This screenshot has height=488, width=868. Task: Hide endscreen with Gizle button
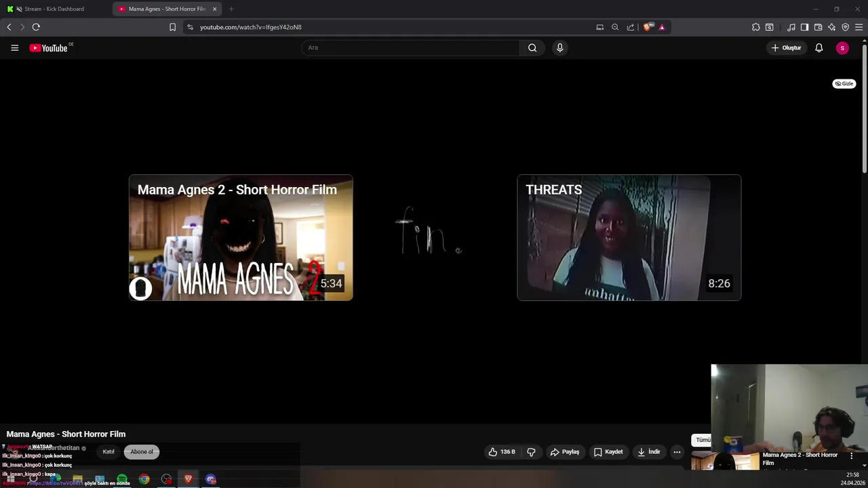coord(844,83)
